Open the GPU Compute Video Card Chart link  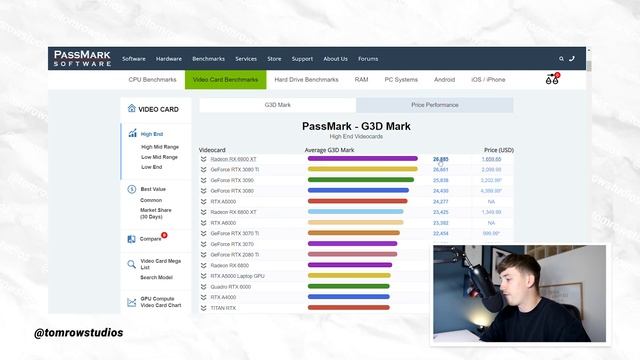tap(160, 302)
